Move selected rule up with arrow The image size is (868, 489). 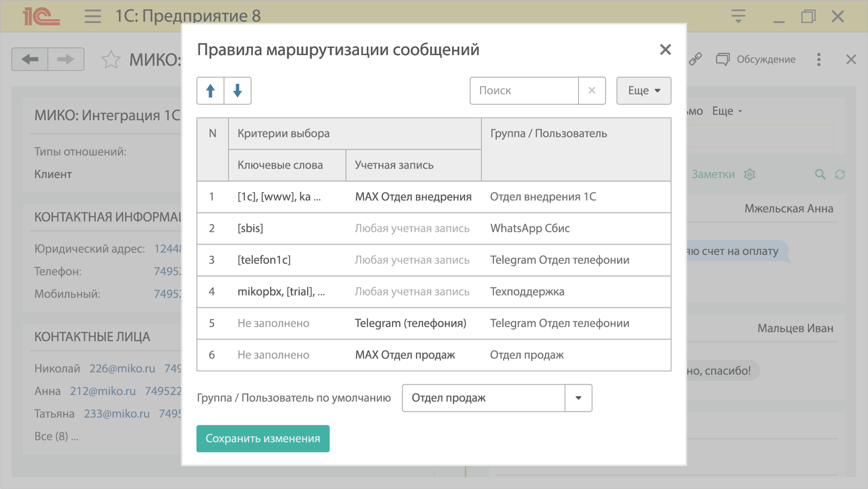point(210,91)
